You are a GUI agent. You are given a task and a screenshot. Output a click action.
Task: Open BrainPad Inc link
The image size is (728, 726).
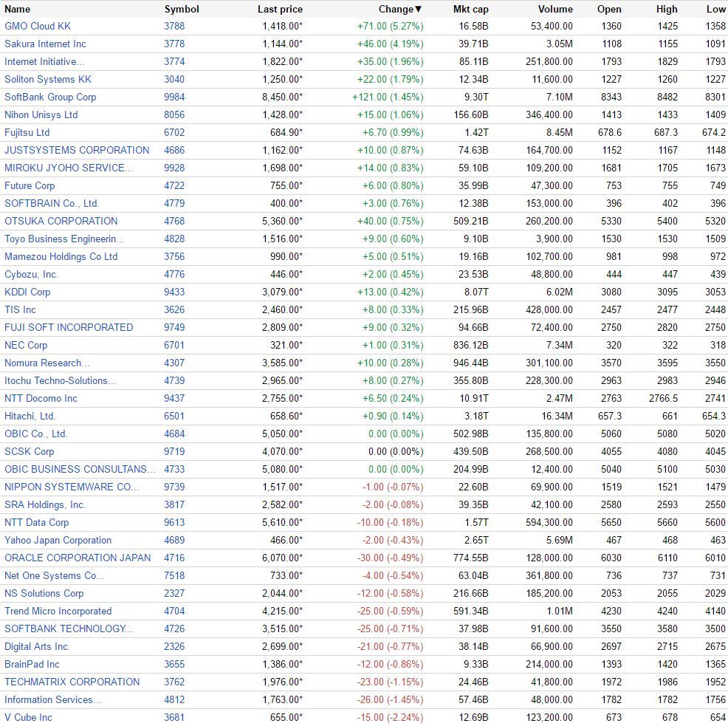[32, 664]
